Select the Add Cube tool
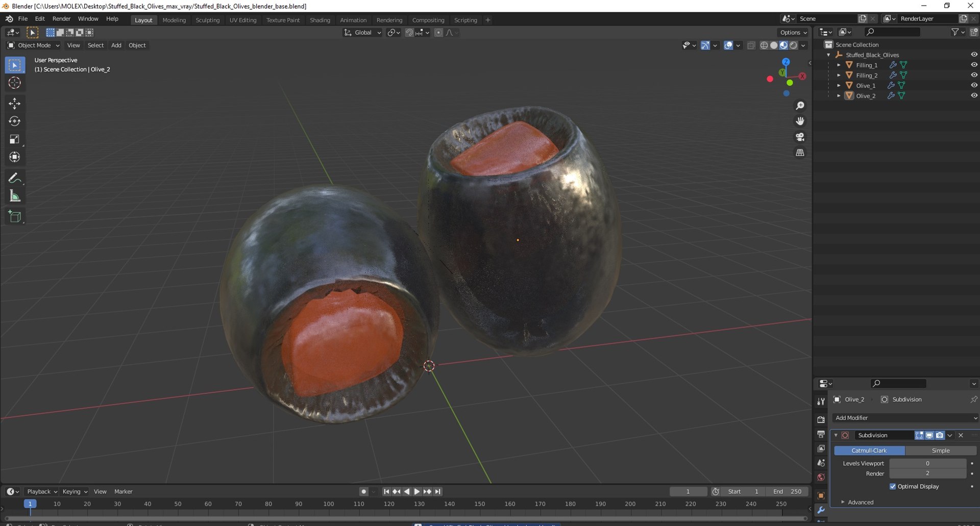Screen dimensions: 980x526 tap(14, 217)
